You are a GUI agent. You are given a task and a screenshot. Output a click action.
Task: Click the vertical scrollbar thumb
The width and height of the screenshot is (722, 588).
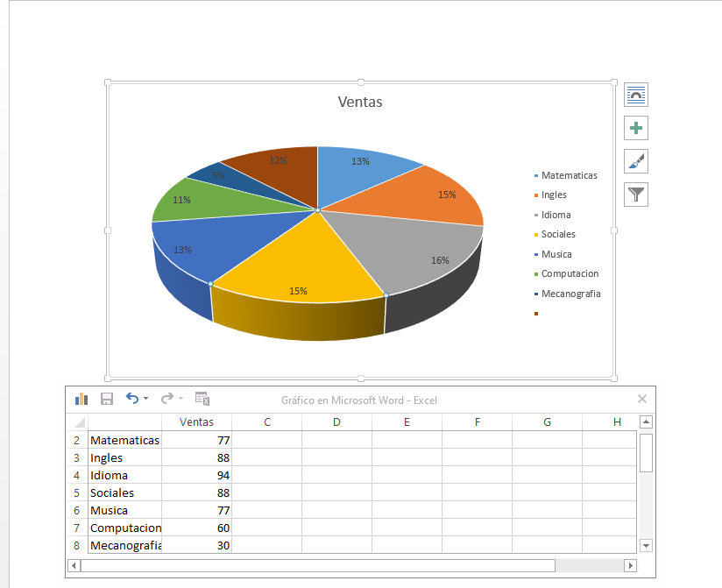point(646,453)
